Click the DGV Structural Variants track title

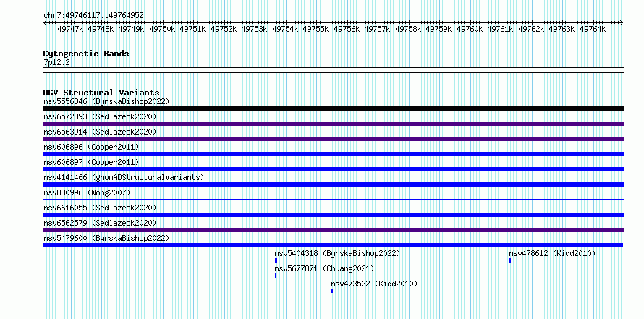(101, 93)
